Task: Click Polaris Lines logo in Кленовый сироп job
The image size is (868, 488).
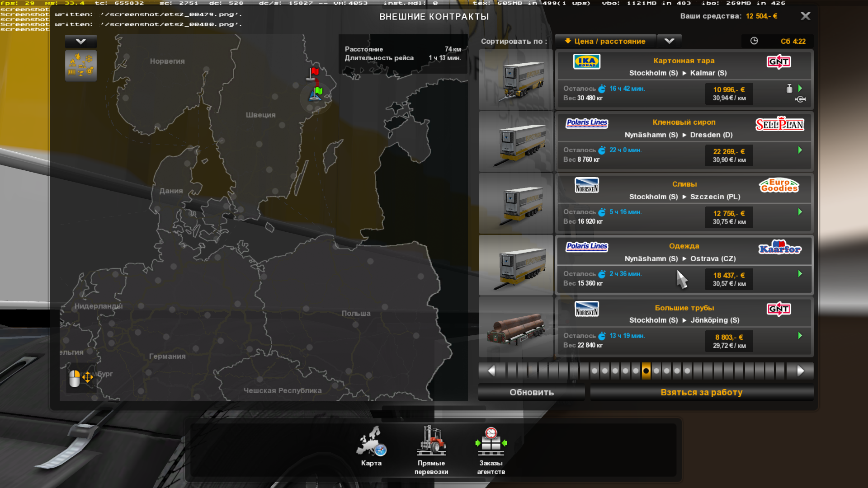Action: (587, 123)
